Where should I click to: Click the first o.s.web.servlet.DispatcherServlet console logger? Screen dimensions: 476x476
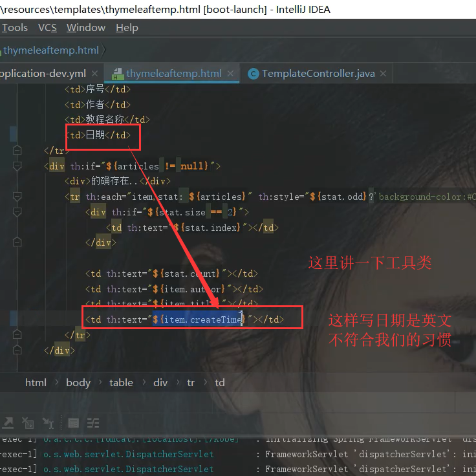[129, 454]
